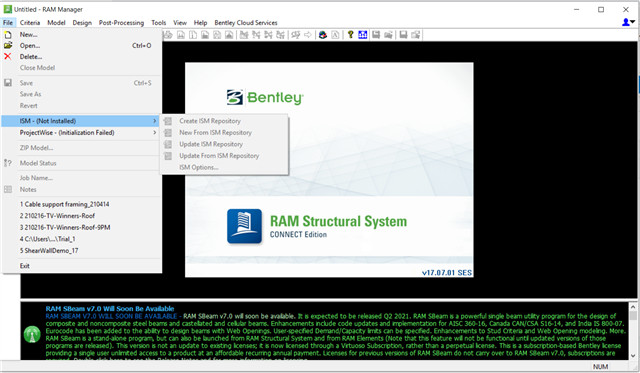This screenshot has width=640, height=373.
Task: Click the RAM Structural System building logo
Action: (244, 226)
